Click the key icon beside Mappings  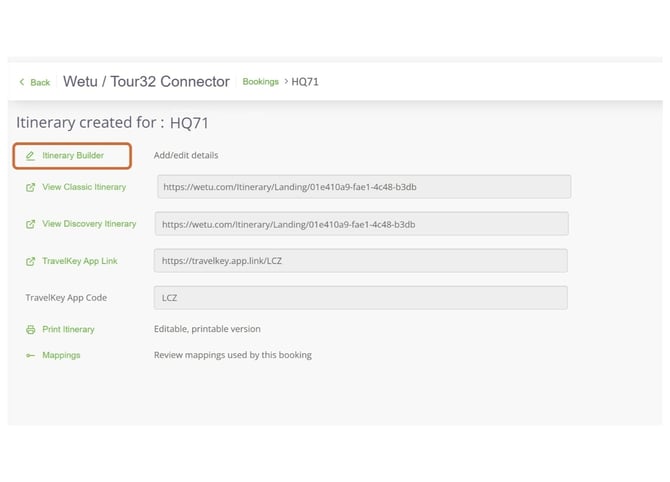[x=30, y=356]
